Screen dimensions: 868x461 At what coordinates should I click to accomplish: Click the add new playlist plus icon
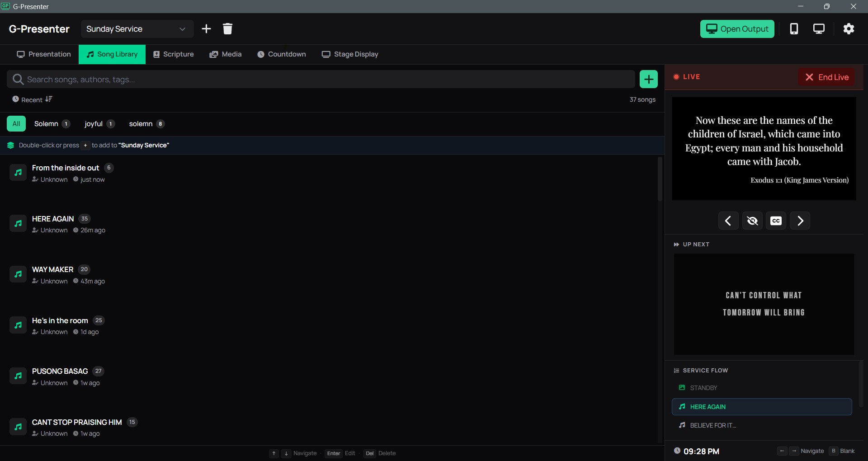coord(206,28)
